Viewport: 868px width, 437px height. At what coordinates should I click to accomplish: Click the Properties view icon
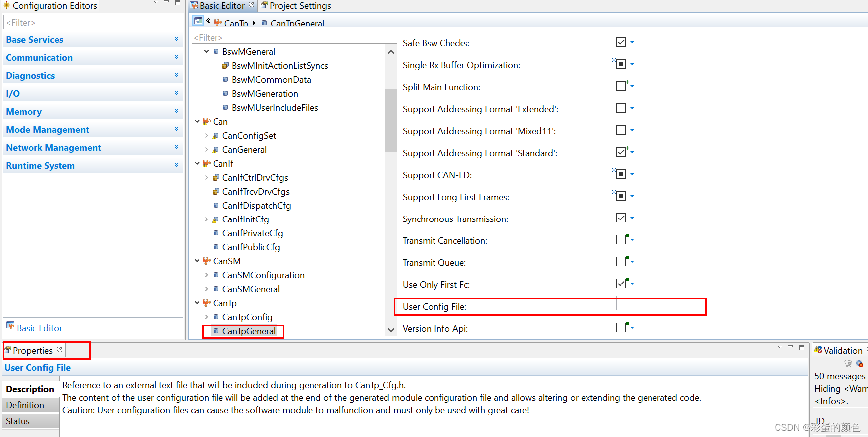[7, 350]
